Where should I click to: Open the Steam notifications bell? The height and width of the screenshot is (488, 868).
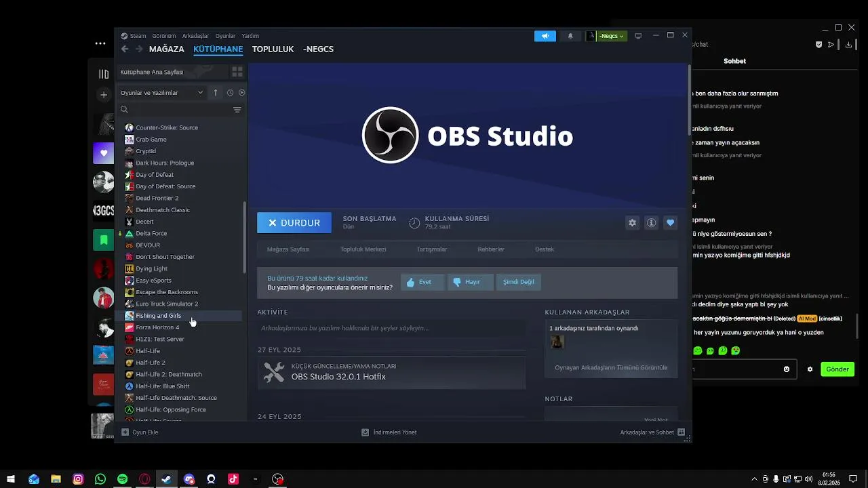(570, 36)
